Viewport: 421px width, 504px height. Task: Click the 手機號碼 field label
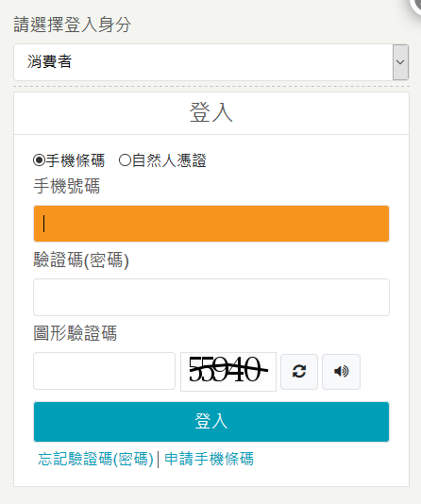pyautogui.click(x=66, y=186)
